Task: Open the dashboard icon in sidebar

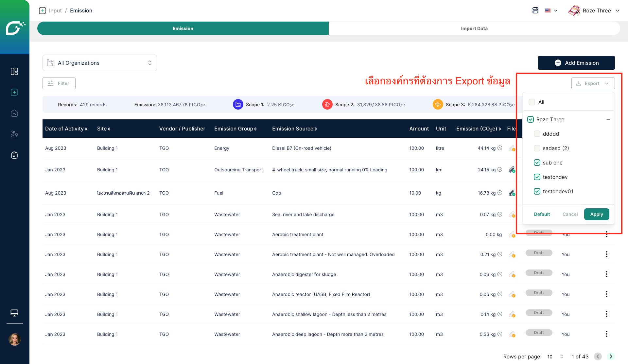Action: click(x=14, y=71)
